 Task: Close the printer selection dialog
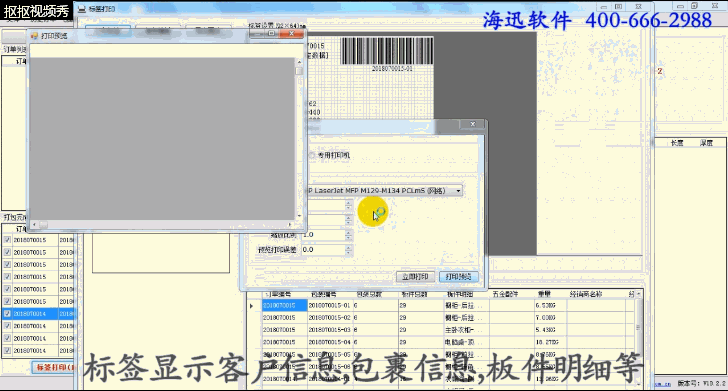pyautogui.click(x=473, y=124)
